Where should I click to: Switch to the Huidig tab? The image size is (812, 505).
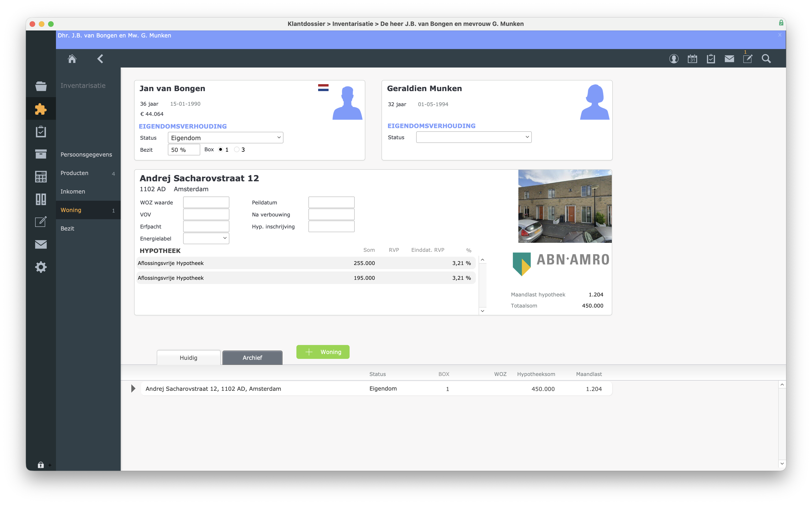coord(188,358)
